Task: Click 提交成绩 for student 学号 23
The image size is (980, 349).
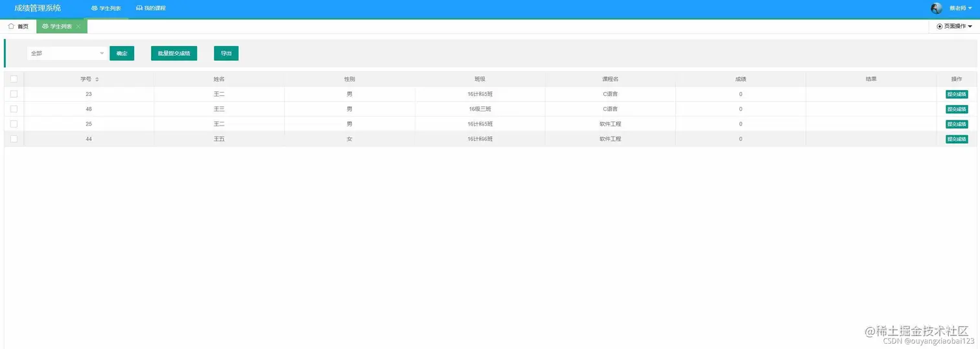Action: [957, 94]
